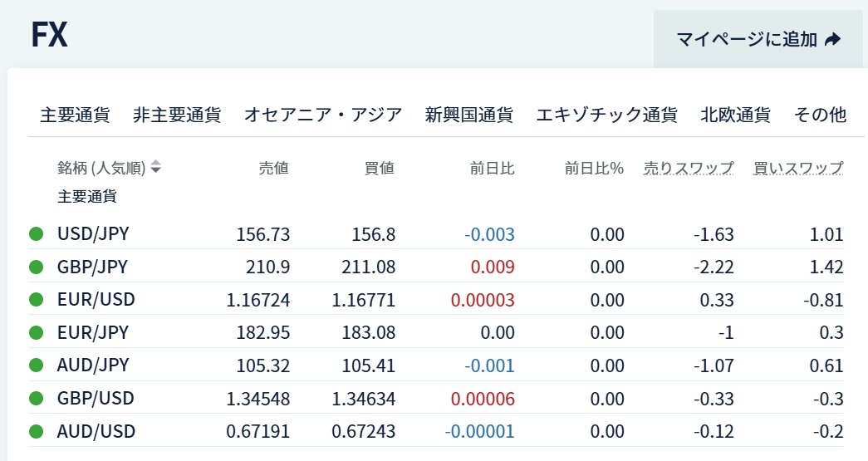Screen dimensions: 868x461
Task: Click AUD/USD sell price 0.67191
Action: pos(258,432)
